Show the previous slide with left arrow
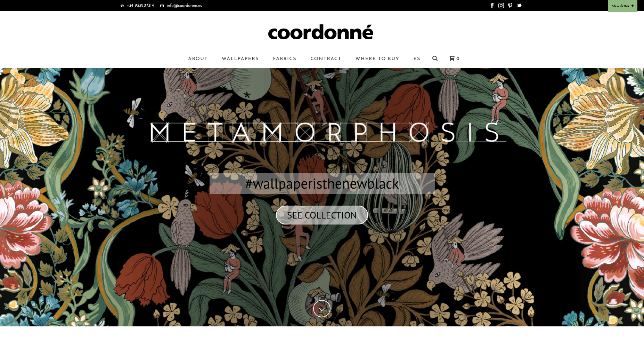Screen dimensions: 644x341 point(10,196)
